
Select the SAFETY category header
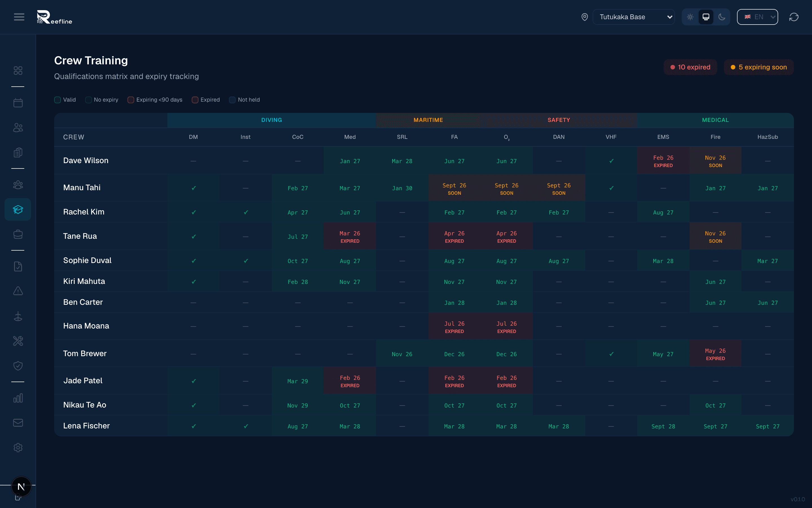coord(559,120)
